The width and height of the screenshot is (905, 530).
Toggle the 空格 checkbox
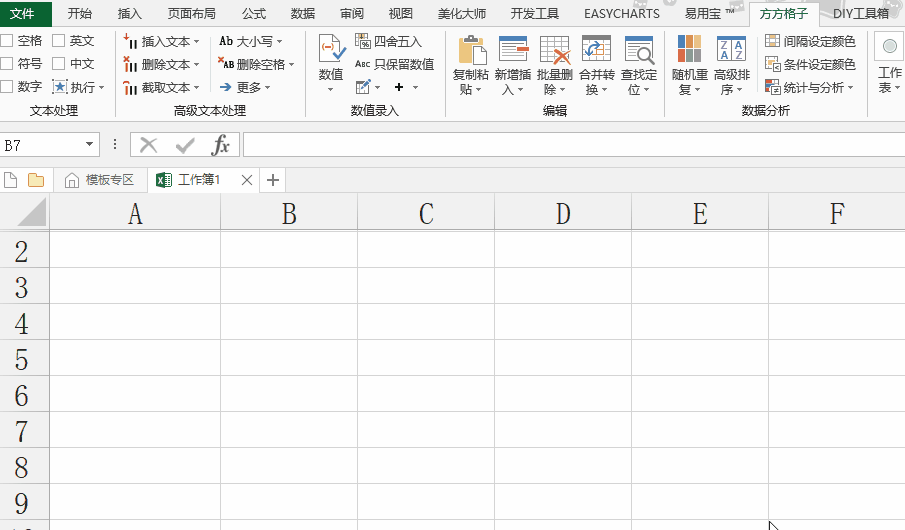[7, 40]
